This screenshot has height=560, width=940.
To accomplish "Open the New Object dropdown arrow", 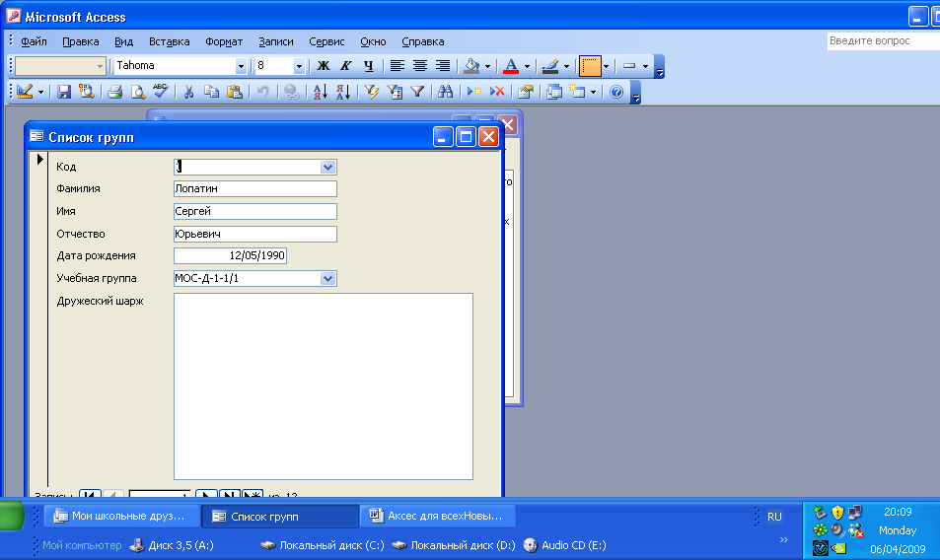I will (593, 92).
